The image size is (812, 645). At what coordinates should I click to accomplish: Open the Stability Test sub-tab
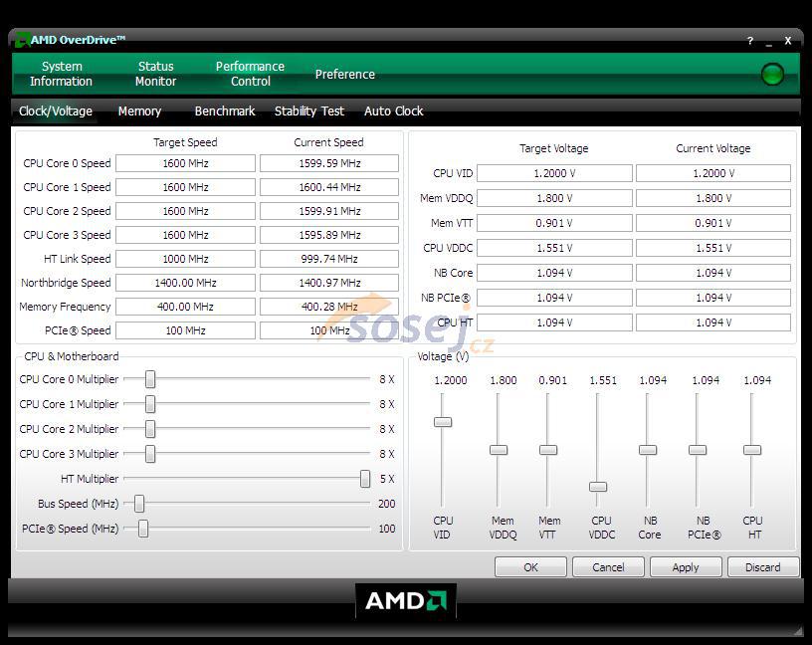(x=309, y=110)
